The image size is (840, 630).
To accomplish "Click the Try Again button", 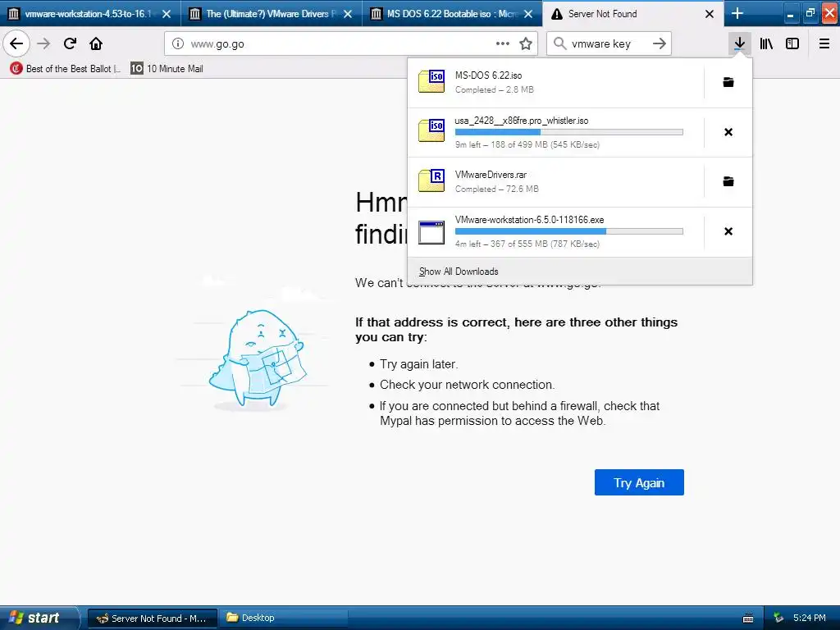I will [x=639, y=482].
